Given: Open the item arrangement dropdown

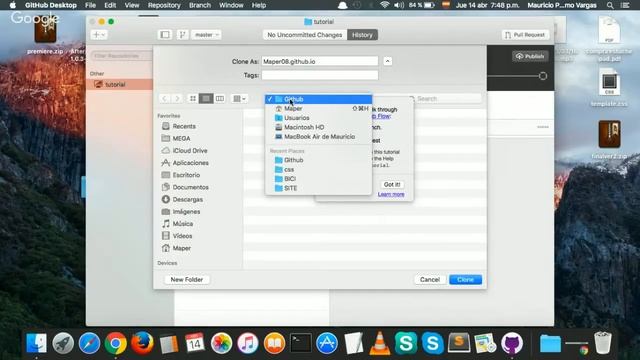Looking at the screenshot, I should tap(239, 98).
